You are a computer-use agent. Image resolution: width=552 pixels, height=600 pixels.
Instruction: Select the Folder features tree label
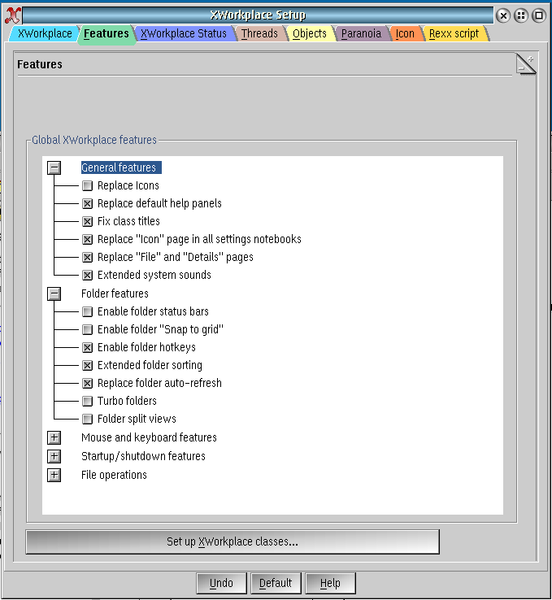(x=115, y=293)
